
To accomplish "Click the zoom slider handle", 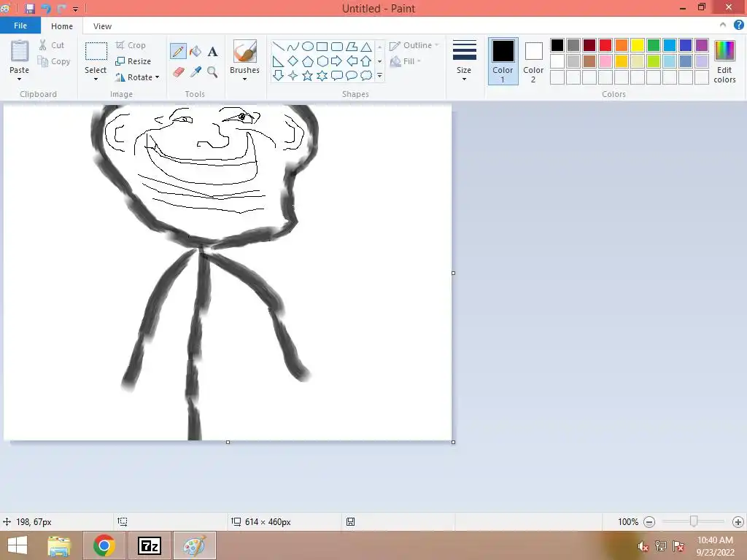I will [x=694, y=522].
